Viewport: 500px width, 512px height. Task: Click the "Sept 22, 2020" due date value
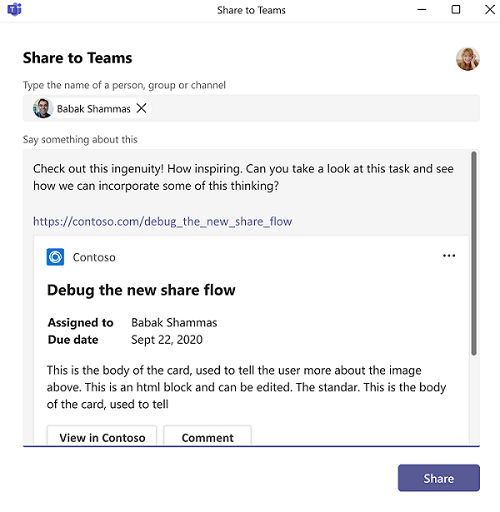click(x=167, y=340)
